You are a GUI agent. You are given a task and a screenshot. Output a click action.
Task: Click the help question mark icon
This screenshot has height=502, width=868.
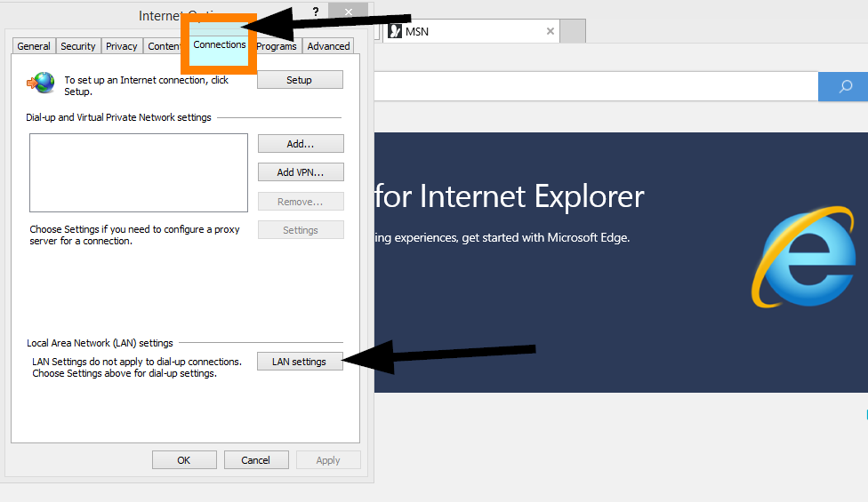[316, 12]
